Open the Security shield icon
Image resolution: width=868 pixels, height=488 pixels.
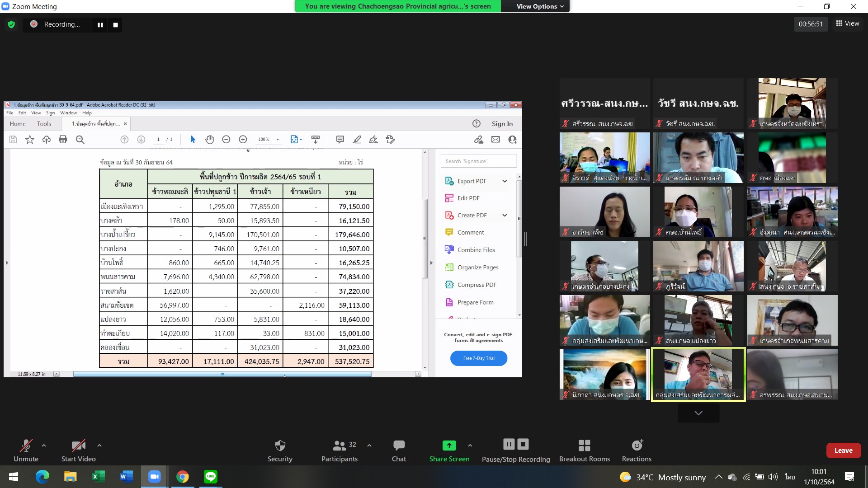pos(280,446)
